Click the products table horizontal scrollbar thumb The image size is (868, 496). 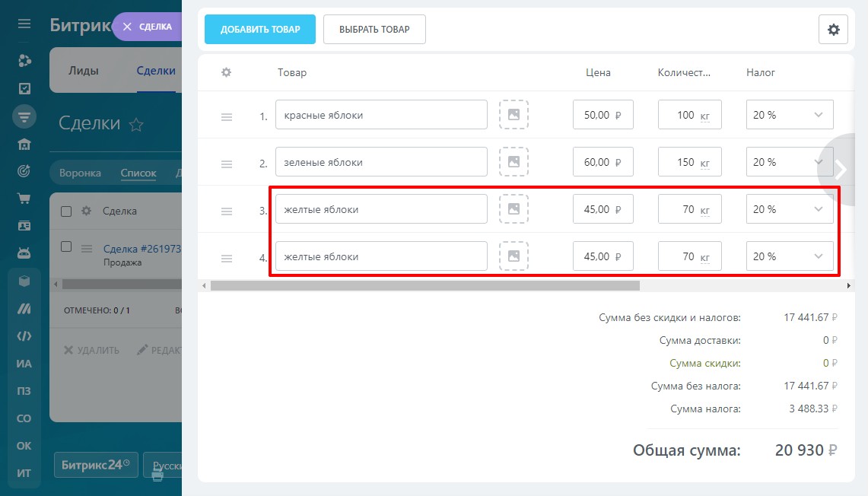(x=425, y=285)
